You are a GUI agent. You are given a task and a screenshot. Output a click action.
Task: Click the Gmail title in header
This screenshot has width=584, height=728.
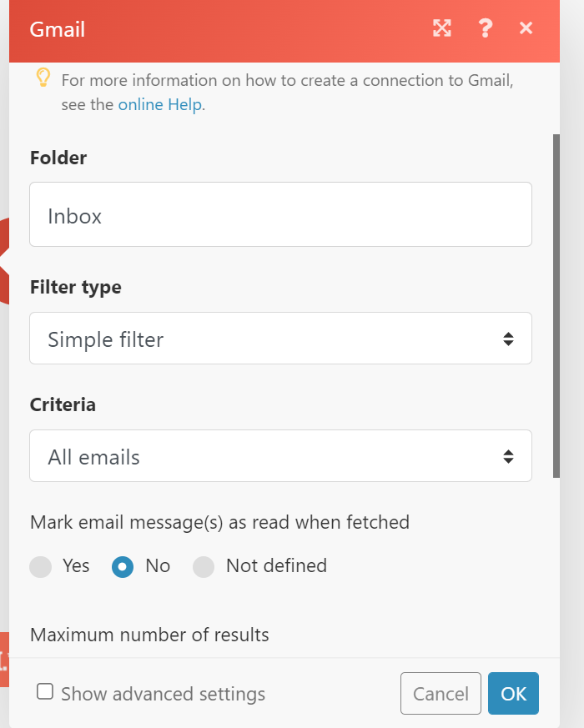pyautogui.click(x=57, y=30)
